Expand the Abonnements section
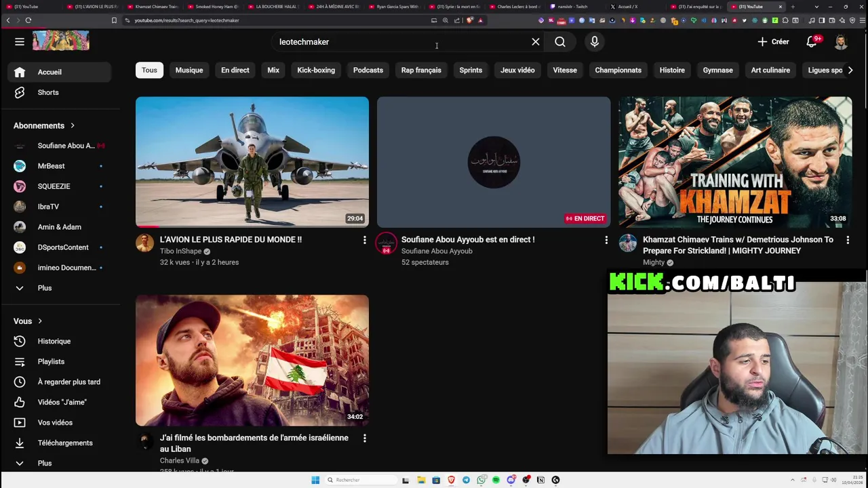 (x=44, y=125)
